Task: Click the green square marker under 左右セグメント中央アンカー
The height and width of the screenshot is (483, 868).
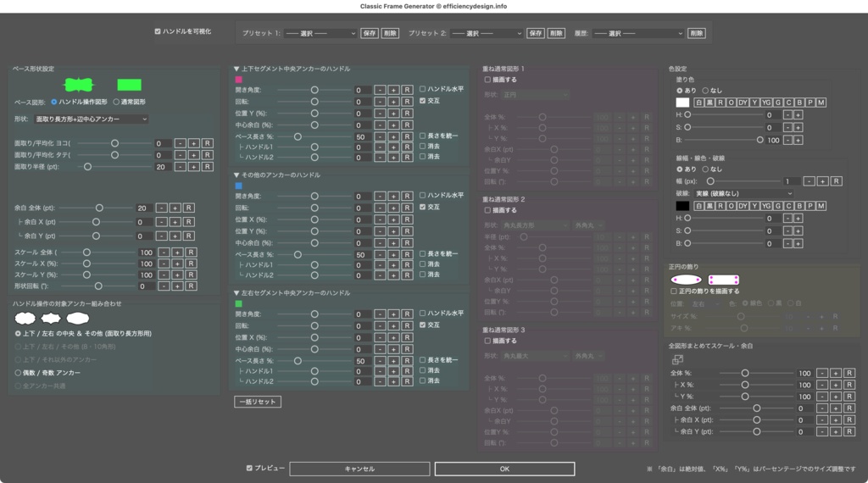Action: pyautogui.click(x=238, y=303)
